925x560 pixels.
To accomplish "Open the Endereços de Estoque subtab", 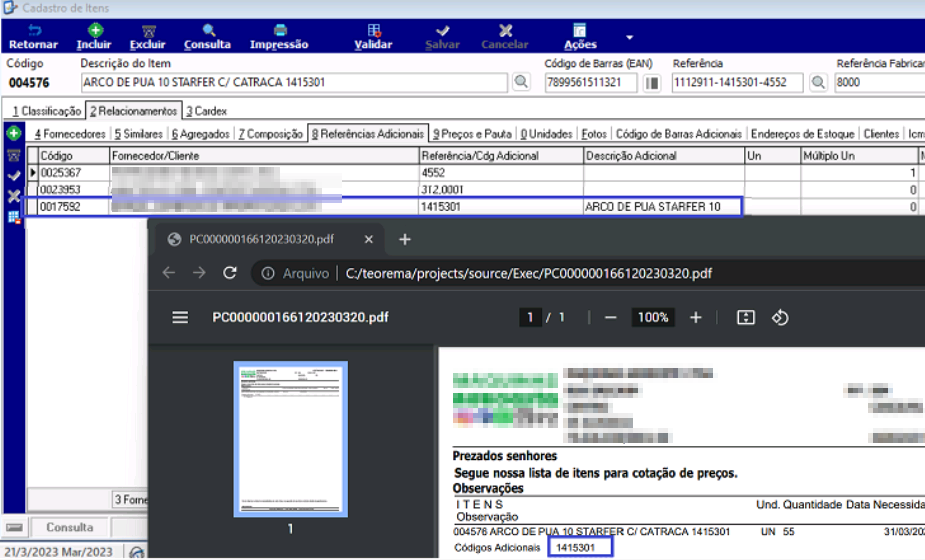I will click(x=802, y=134).
